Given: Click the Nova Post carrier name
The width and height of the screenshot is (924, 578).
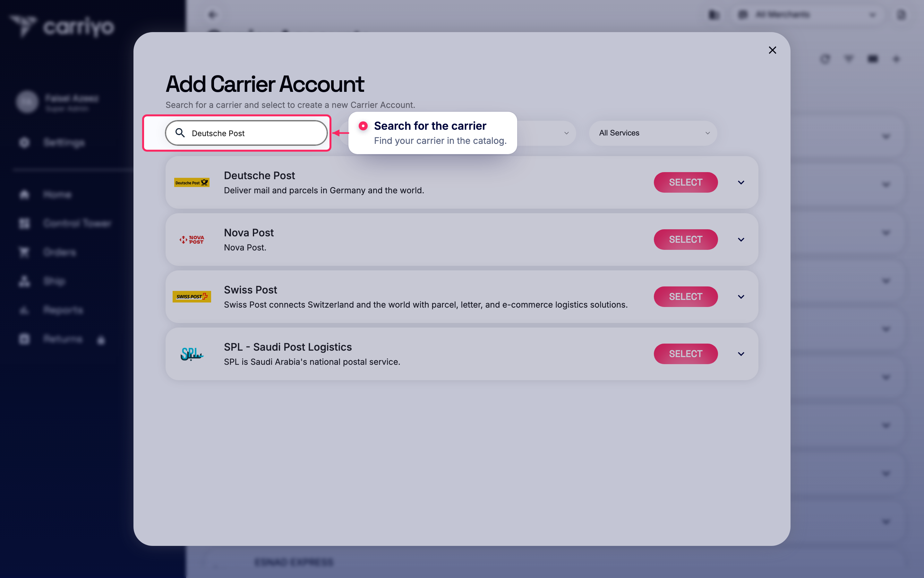Looking at the screenshot, I should coord(249,232).
